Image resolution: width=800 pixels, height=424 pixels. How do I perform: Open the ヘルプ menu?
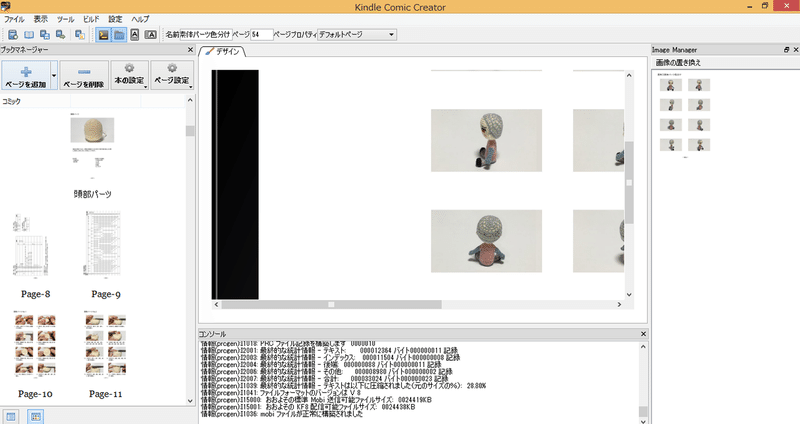(x=140, y=19)
